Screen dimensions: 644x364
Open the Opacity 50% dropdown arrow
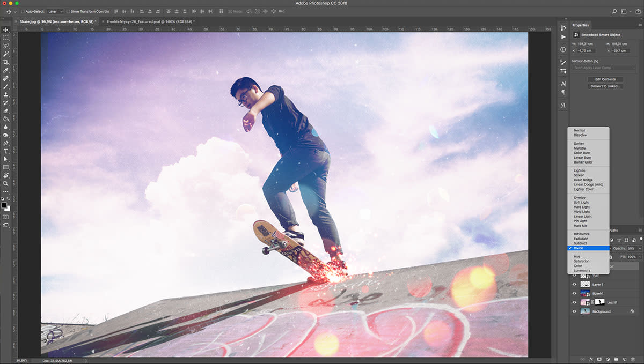640,248
